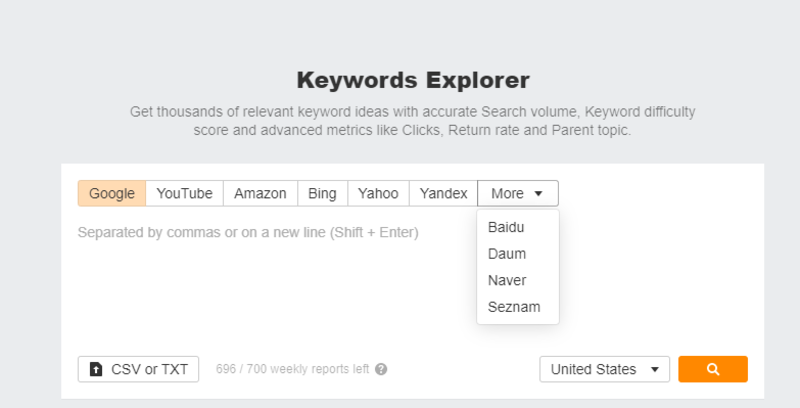Select Daum from the dropdown list
The width and height of the screenshot is (800, 408).
coord(507,254)
